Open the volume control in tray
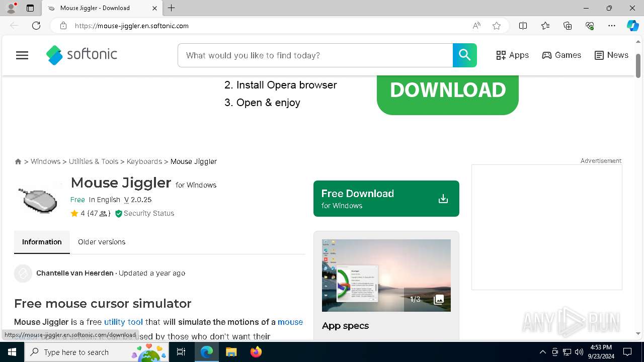 579,352
